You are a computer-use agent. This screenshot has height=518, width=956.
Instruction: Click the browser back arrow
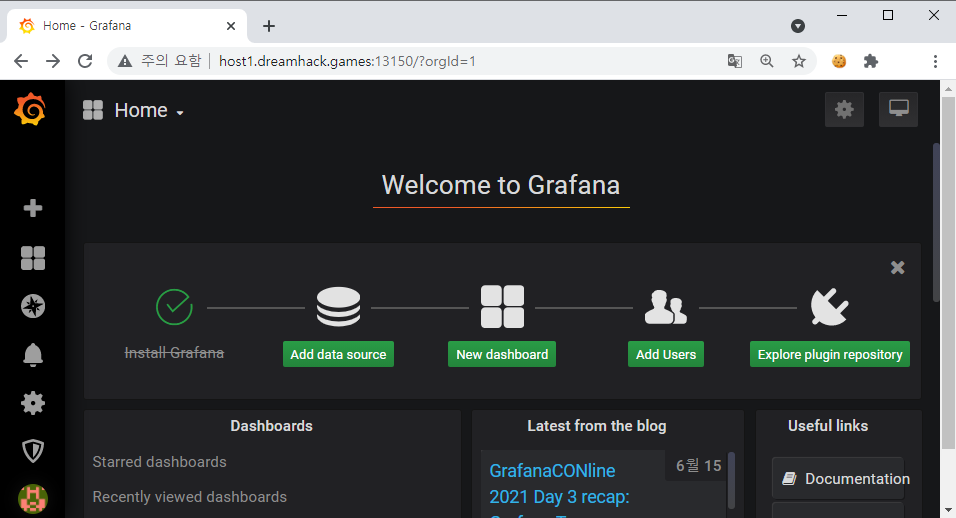coord(21,61)
